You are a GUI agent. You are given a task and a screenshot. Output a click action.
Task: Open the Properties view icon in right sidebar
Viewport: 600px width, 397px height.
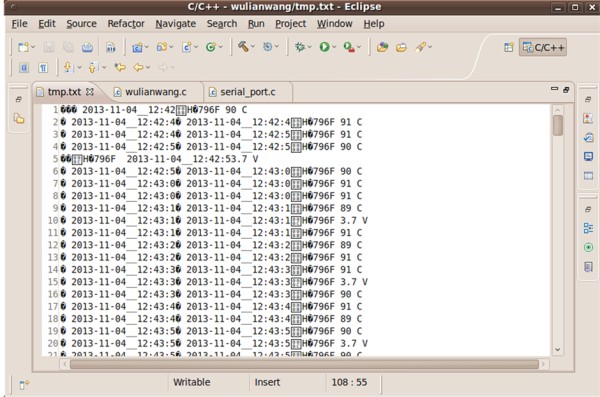coord(589,176)
